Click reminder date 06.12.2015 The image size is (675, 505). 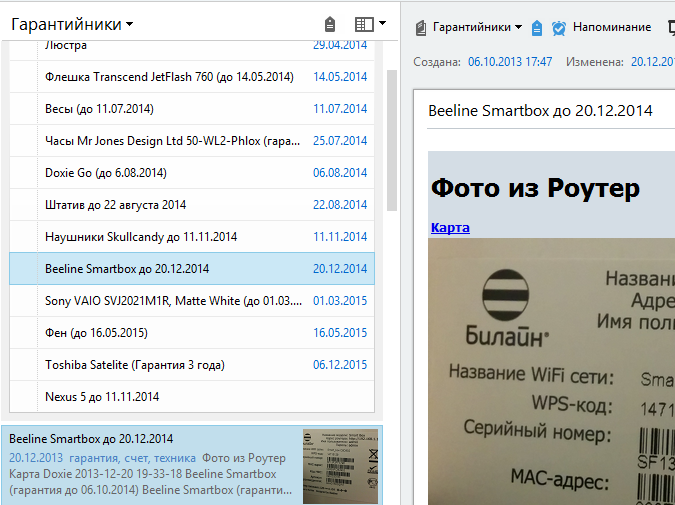(x=340, y=365)
